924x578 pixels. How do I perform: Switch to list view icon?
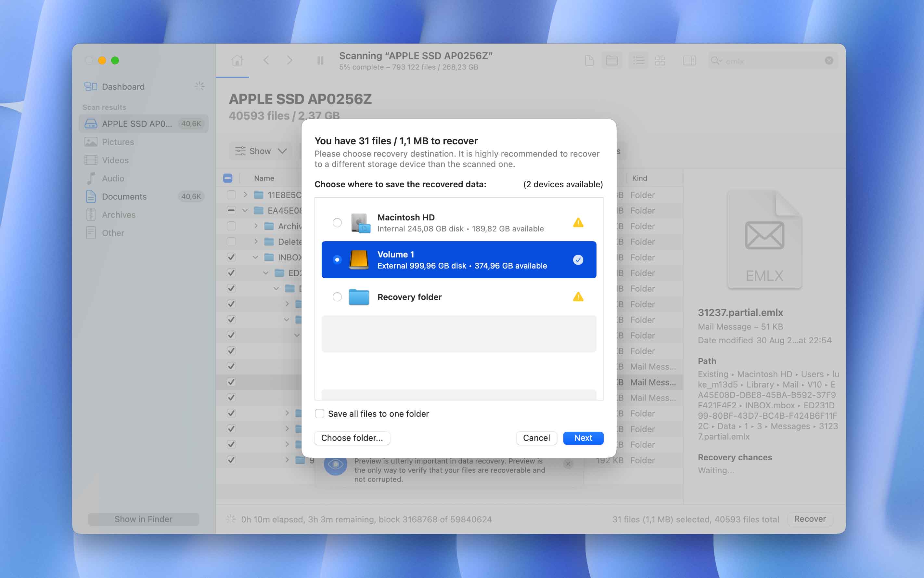click(x=638, y=60)
